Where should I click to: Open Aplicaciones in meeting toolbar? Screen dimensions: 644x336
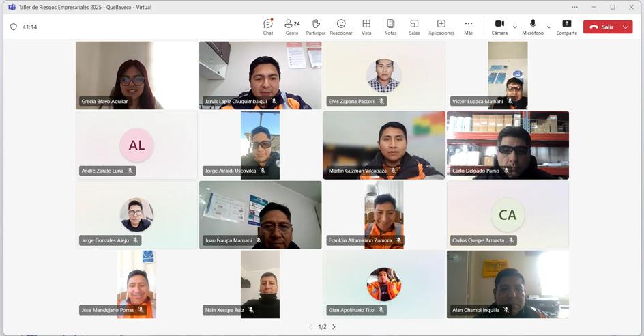coord(441,27)
